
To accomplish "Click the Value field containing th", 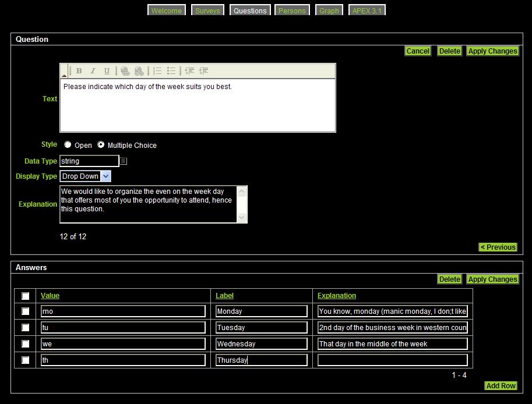I will click(123, 360).
